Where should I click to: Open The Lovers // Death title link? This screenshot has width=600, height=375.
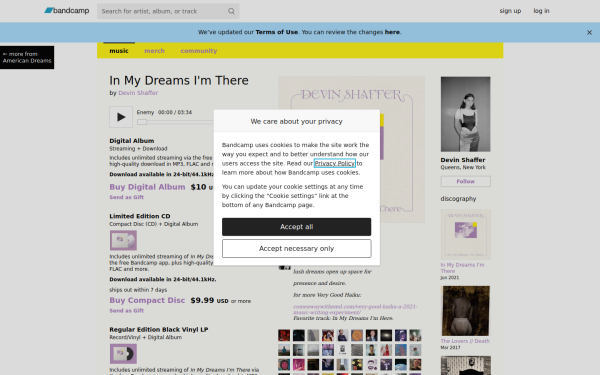click(x=465, y=341)
